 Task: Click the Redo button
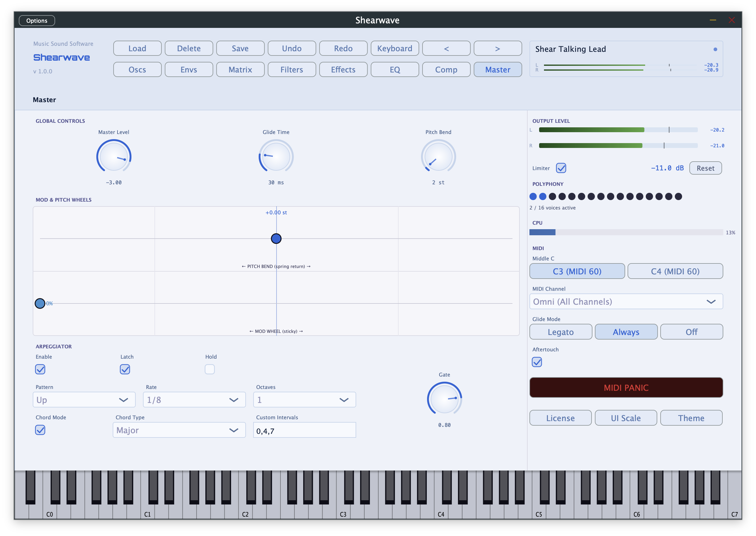343,49
